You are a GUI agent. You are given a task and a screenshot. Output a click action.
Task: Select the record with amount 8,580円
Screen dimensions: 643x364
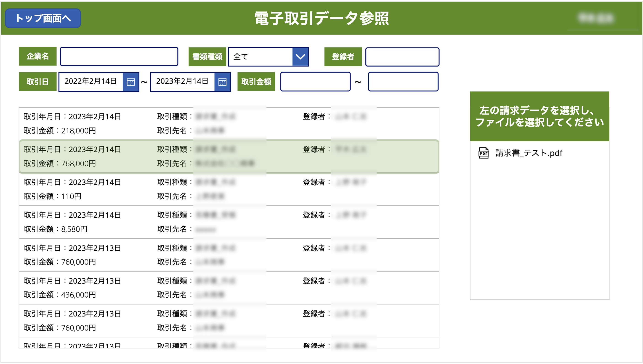click(x=229, y=222)
